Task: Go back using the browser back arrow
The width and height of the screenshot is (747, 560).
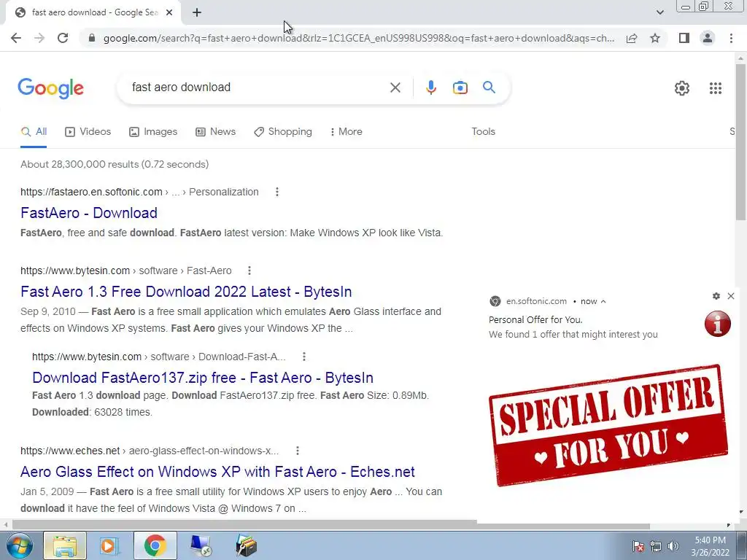Action: [x=16, y=38]
